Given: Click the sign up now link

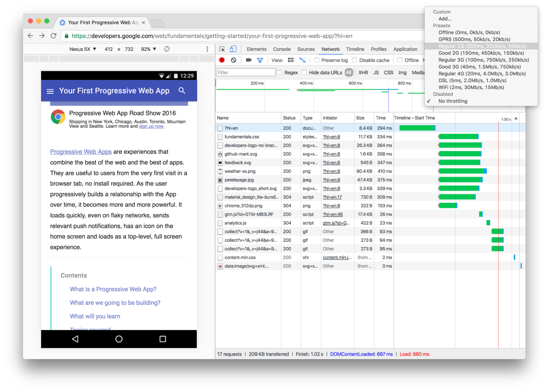Looking at the screenshot, I should pos(151,126).
